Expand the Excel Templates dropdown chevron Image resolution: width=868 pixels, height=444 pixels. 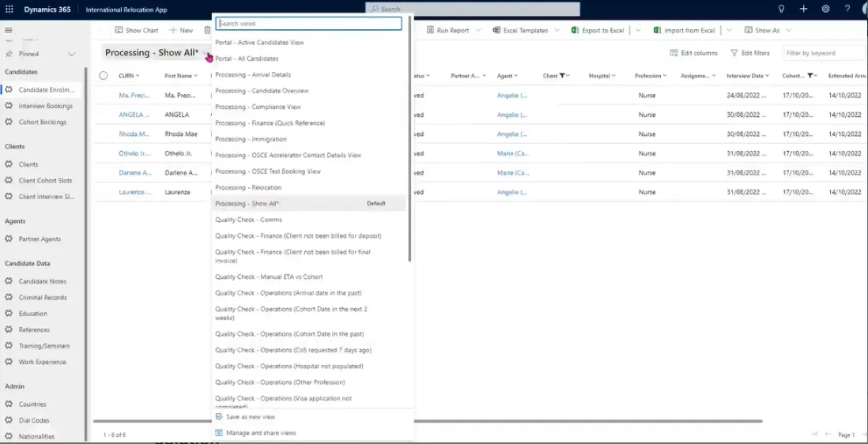(557, 30)
